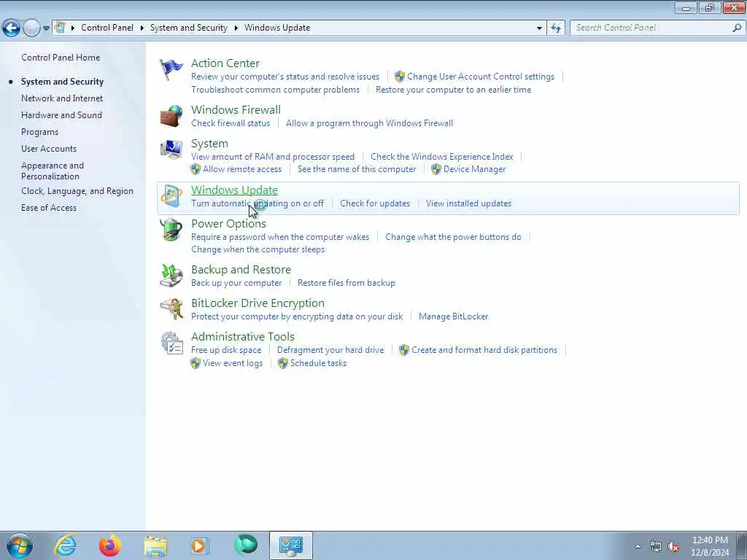This screenshot has height=560, width=747.
Task: Click the Refresh button beside address bar
Action: point(555,28)
